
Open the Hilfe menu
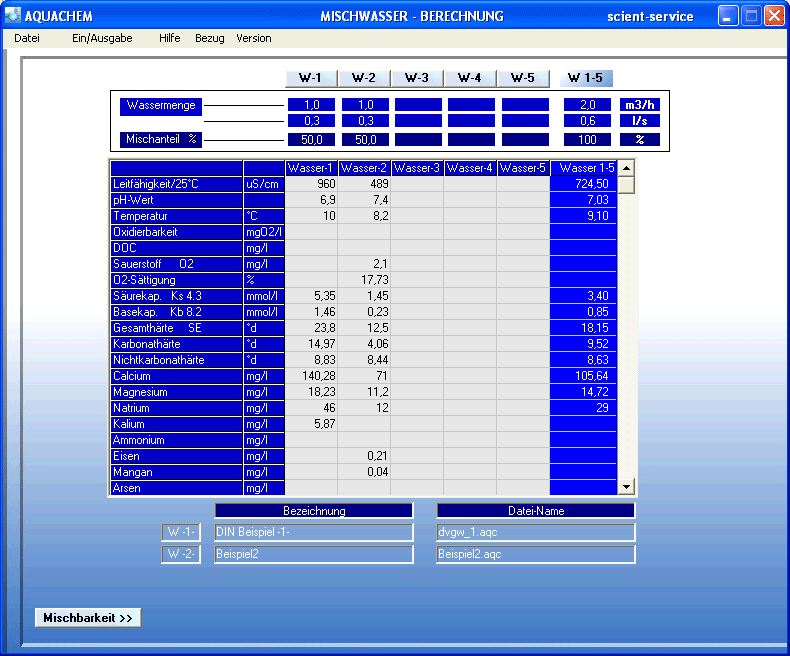(x=170, y=38)
